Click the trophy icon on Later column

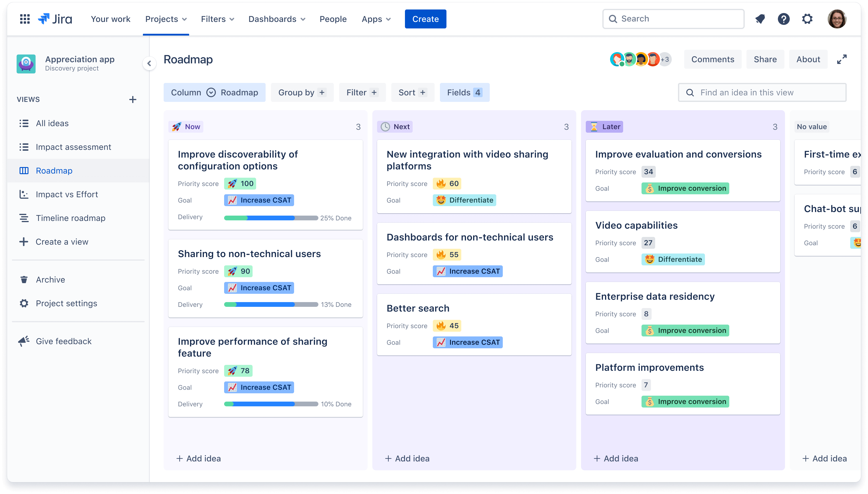tap(594, 126)
